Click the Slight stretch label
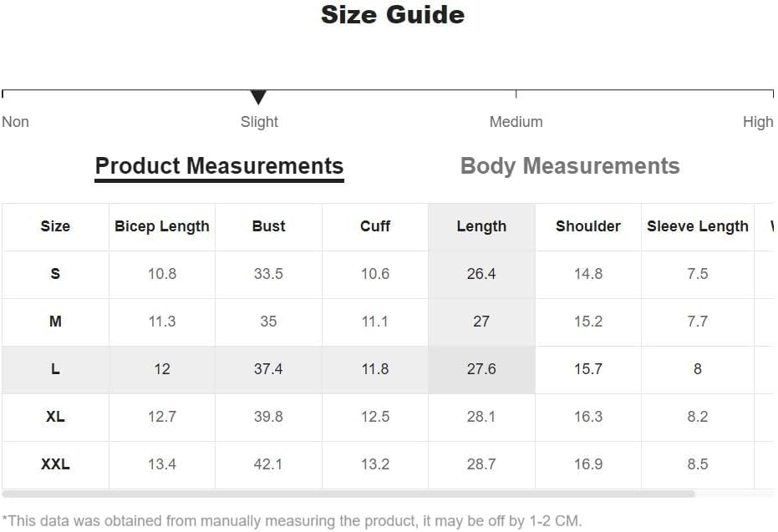The image size is (778, 532). click(x=259, y=122)
